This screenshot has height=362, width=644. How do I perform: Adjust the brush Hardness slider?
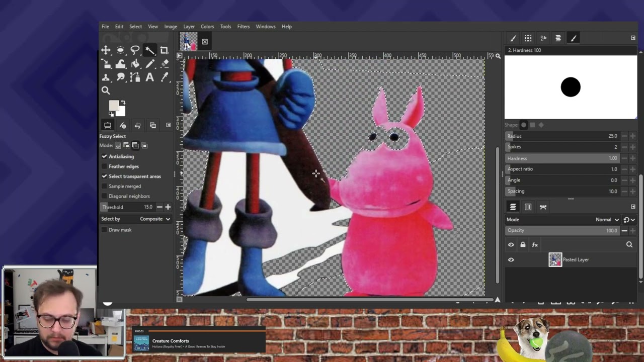[562, 158]
